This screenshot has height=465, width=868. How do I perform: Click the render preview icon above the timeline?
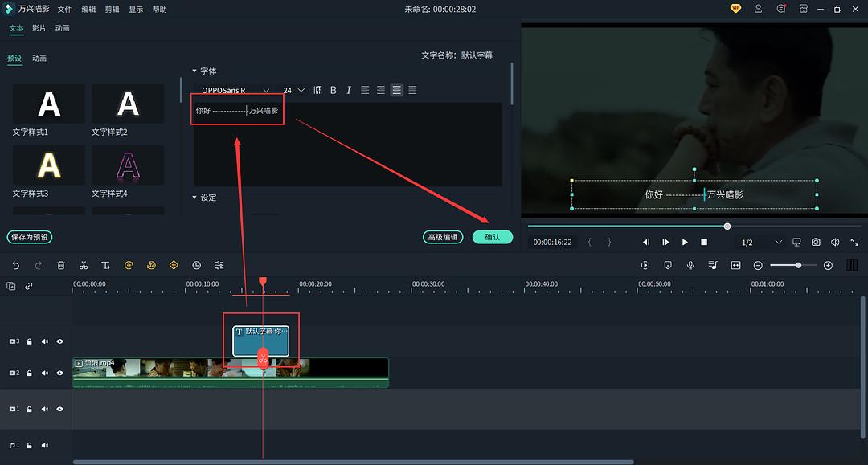[x=645, y=265]
